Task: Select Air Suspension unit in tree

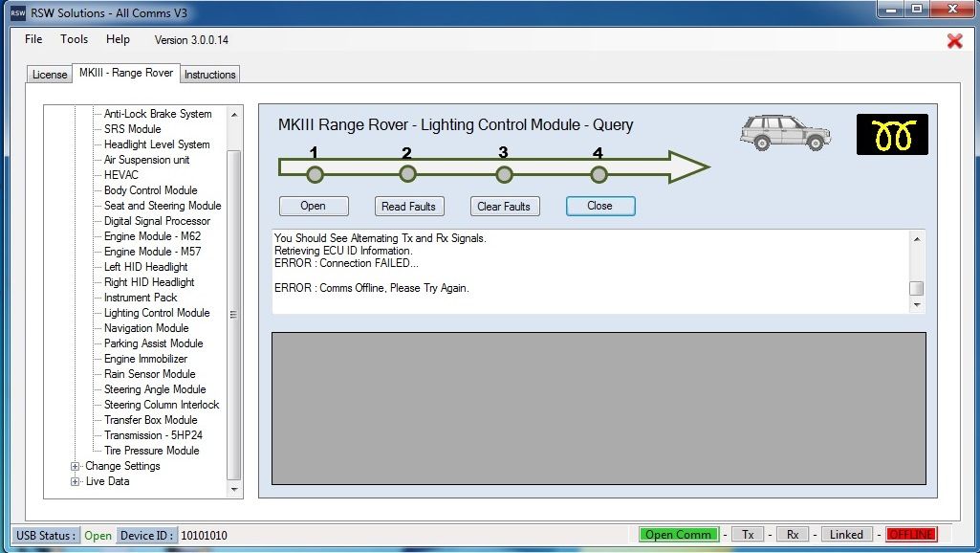Action: (x=147, y=160)
